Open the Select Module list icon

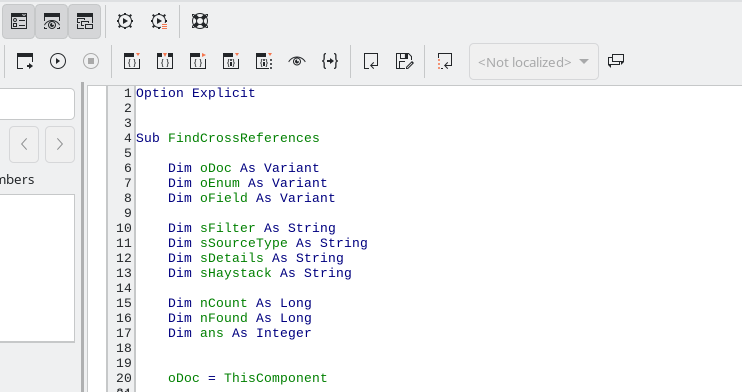pyautogui.click(x=159, y=21)
